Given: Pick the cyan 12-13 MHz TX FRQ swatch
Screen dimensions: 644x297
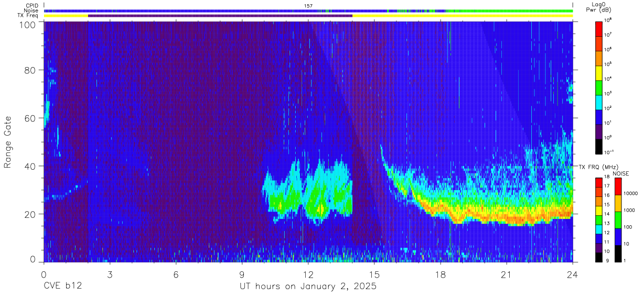Looking at the screenshot, I should (x=599, y=229).
